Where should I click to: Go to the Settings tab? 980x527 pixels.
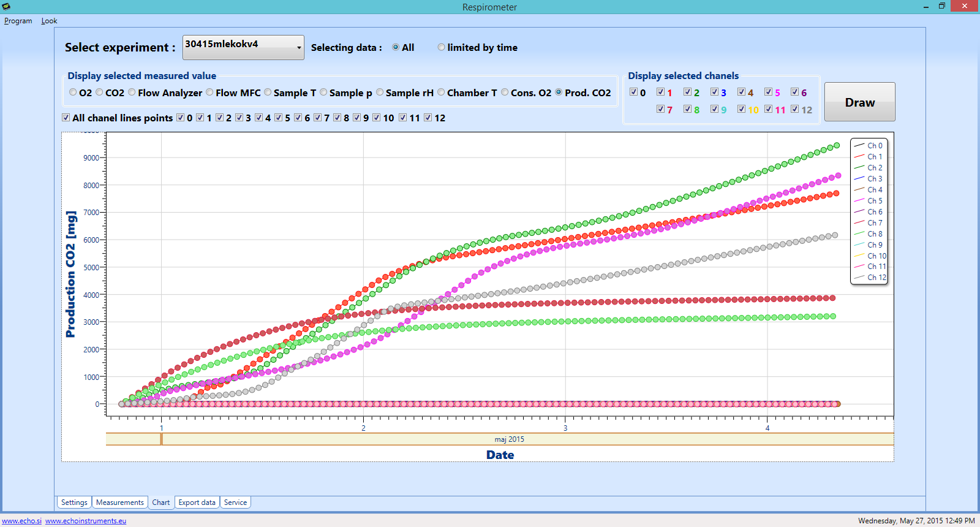click(x=74, y=502)
